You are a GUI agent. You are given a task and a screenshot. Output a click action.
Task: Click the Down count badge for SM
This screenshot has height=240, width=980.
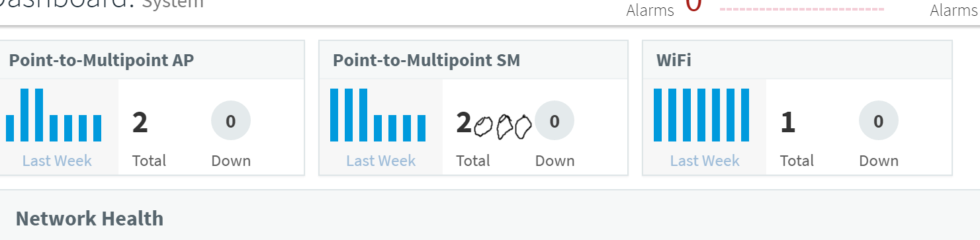pyautogui.click(x=555, y=121)
